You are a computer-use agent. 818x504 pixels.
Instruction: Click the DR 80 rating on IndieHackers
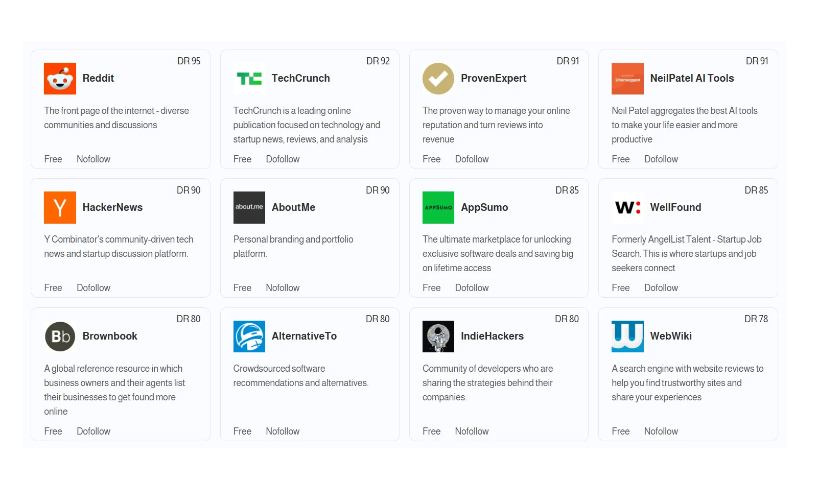(x=567, y=319)
